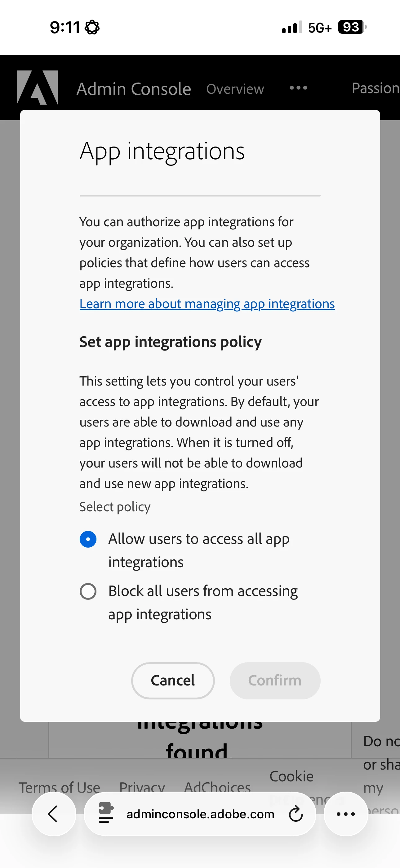The image size is (400, 868).
Task: Open Learn more about managing app integrations link
Action: (207, 304)
